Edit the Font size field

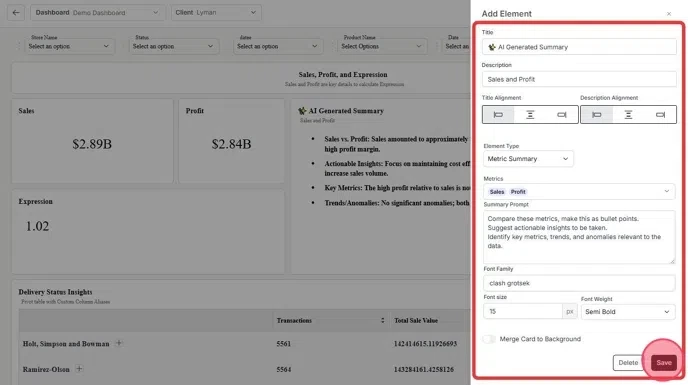[523, 311]
